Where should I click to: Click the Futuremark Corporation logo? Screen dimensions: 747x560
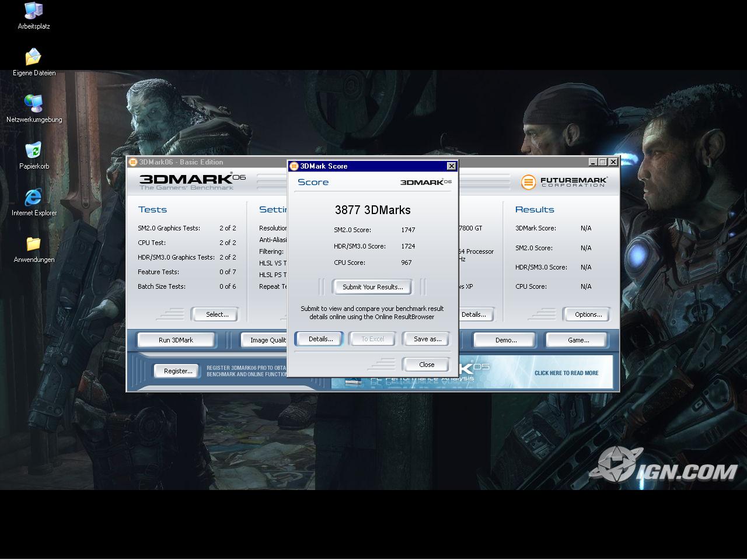[x=564, y=182]
